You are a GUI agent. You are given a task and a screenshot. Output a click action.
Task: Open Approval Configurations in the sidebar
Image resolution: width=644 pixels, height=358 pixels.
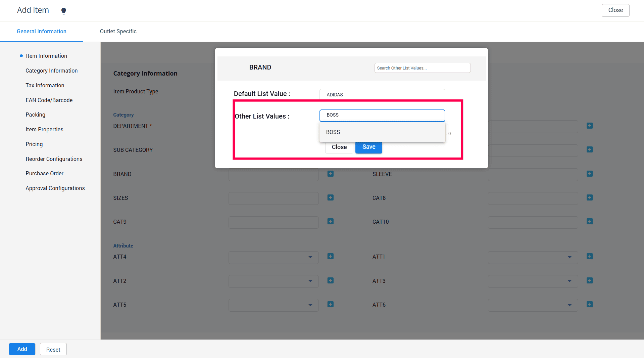[x=55, y=188]
